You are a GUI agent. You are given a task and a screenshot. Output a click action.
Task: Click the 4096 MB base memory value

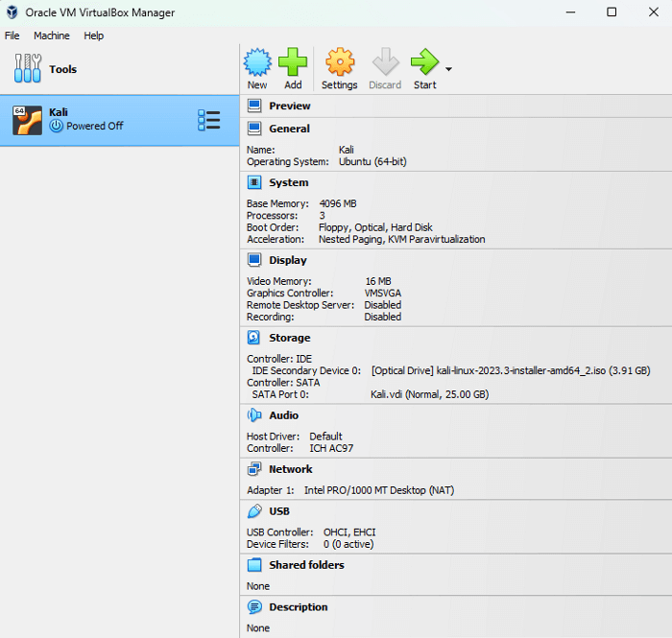coord(338,203)
